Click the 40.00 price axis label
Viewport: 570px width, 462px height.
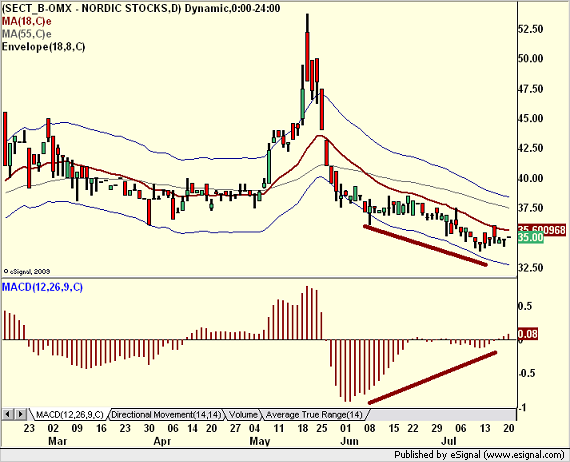point(530,178)
